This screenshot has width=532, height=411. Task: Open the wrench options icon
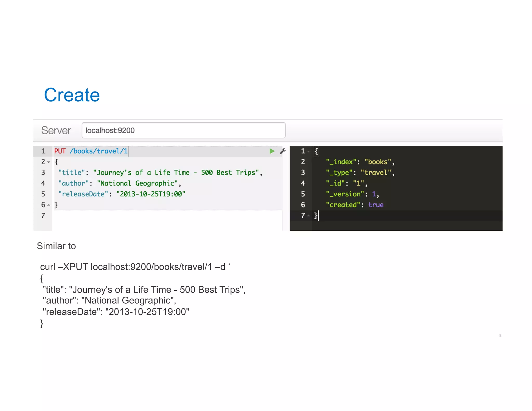tap(283, 151)
